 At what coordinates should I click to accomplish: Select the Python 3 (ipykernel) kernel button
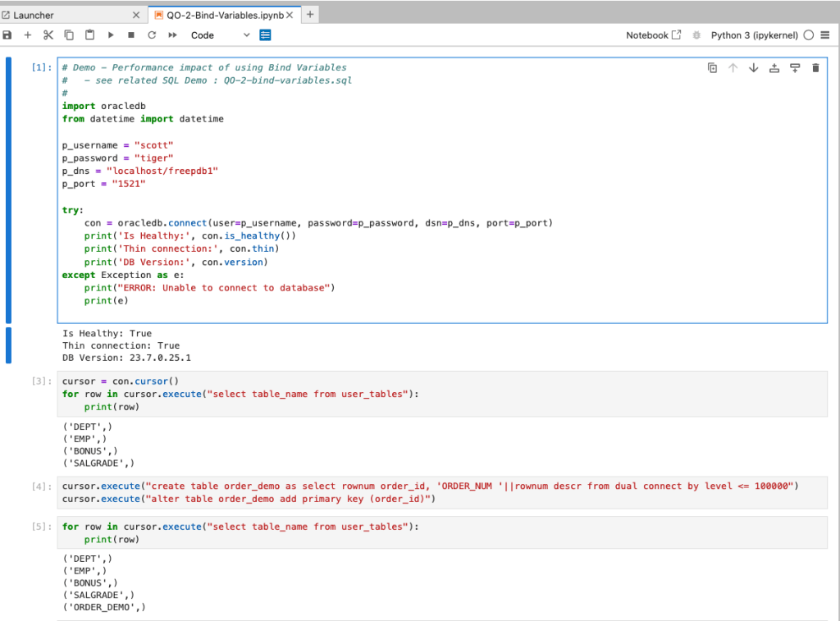coord(754,35)
